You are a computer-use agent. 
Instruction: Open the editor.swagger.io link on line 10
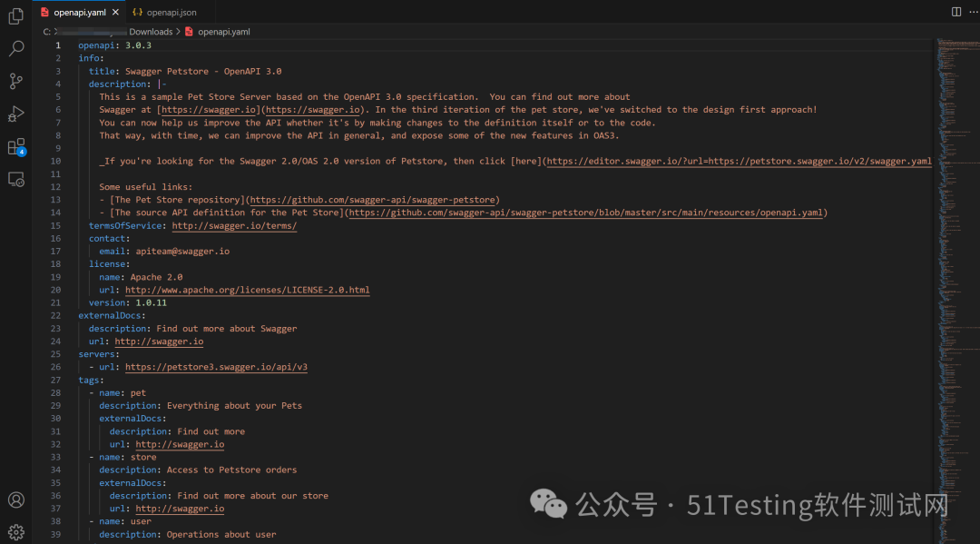click(739, 162)
